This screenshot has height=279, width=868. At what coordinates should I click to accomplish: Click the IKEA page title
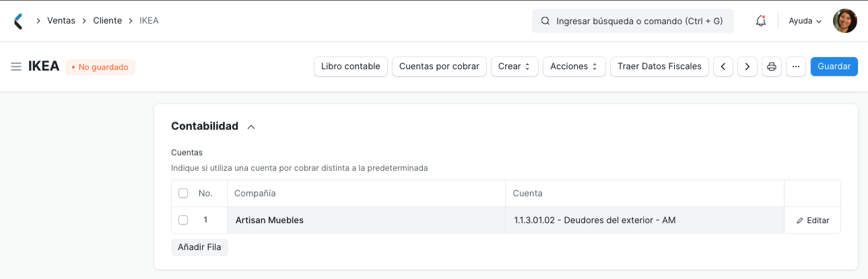(44, 67)
